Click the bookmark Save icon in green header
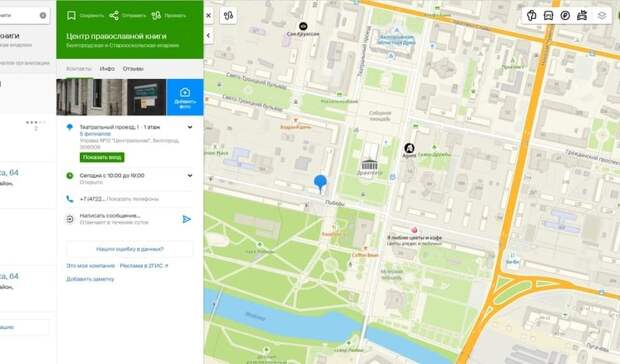Screen dimensions: 620x364 71,15
